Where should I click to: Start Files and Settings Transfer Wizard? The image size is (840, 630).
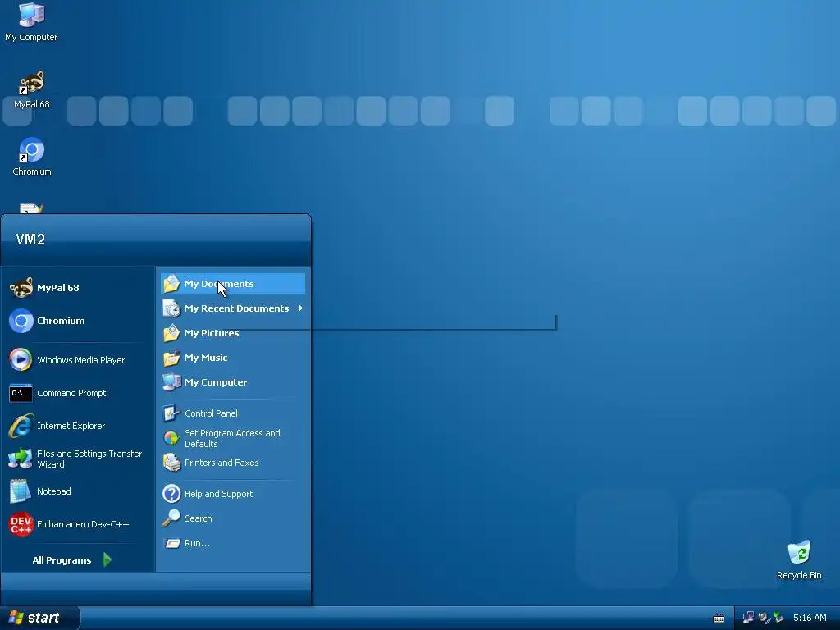click(x=77, y=459)
